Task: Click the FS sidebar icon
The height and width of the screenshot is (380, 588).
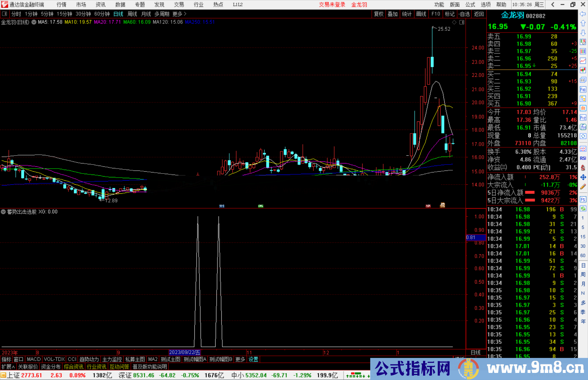Action: pos(583,199)
